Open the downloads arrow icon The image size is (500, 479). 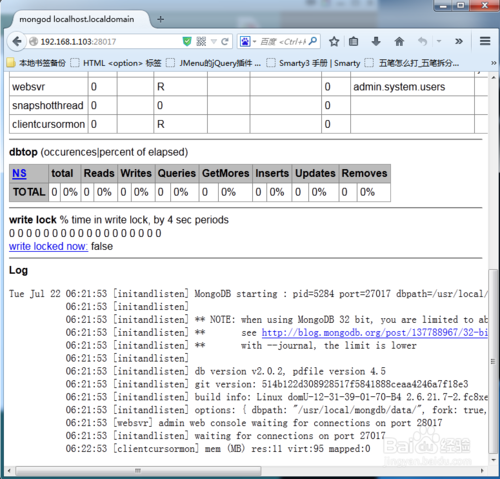[x=376, y=42]
